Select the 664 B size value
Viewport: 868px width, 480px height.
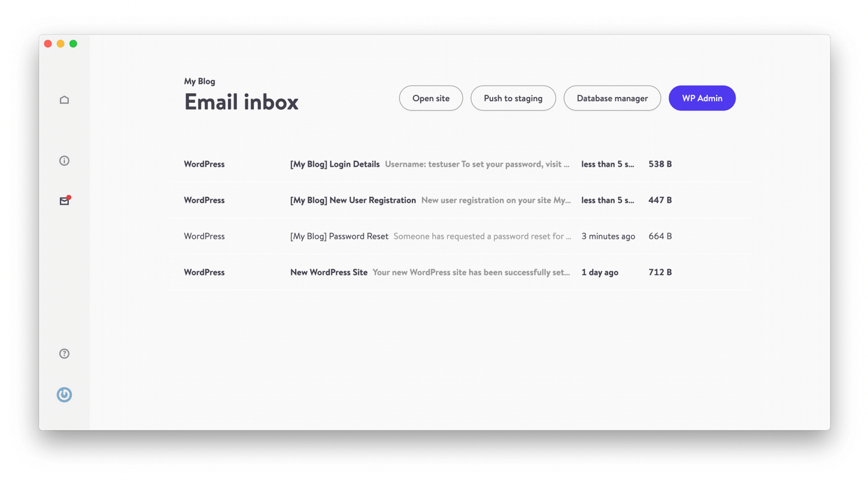click(x=660, y=236)
